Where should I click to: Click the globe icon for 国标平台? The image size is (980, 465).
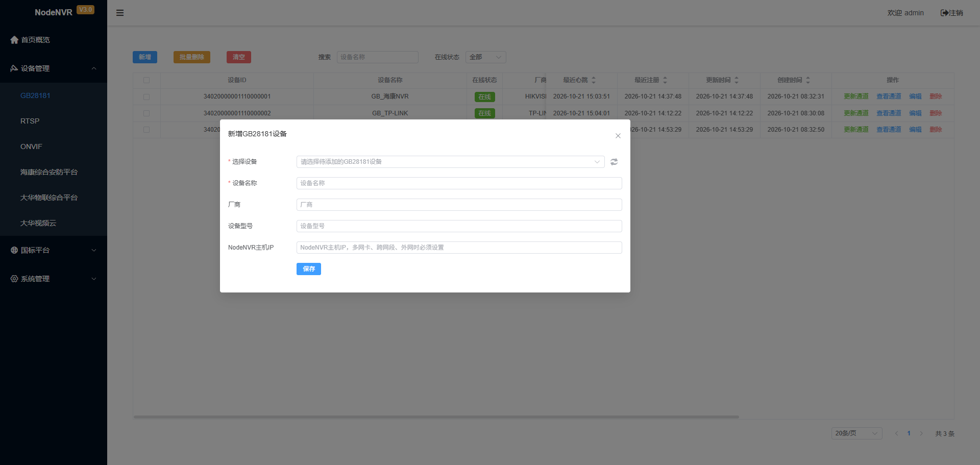[x=14, y=250]
